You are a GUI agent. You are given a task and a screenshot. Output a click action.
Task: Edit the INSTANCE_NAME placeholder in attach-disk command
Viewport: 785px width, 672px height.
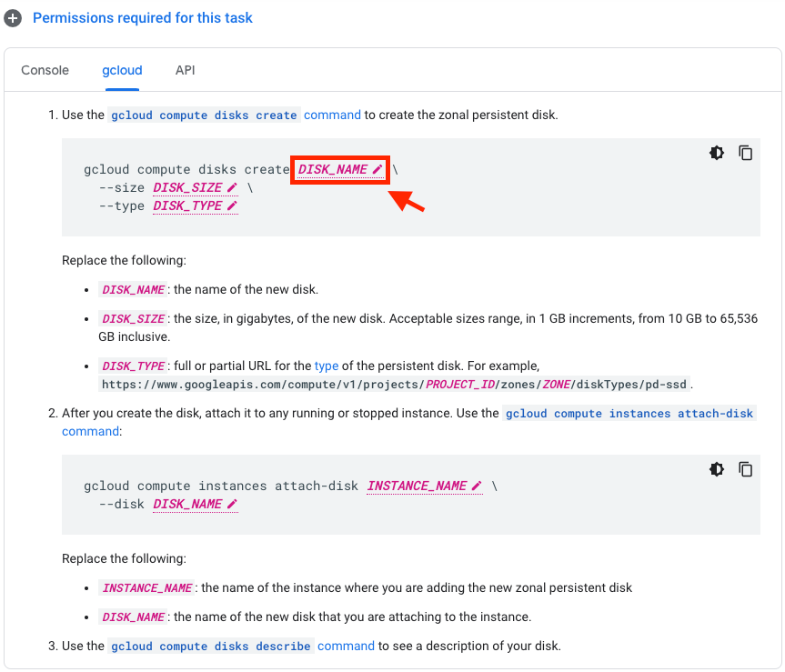pyautogui.click(x=425, y=486)
